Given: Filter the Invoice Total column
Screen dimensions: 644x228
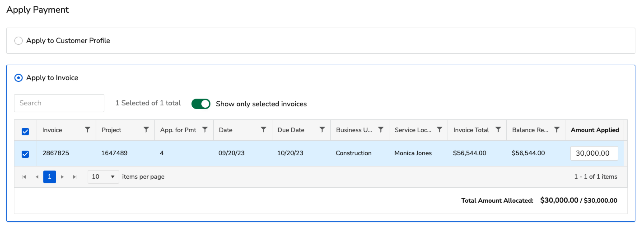Looking at the screenshot, I should point(498,129).
